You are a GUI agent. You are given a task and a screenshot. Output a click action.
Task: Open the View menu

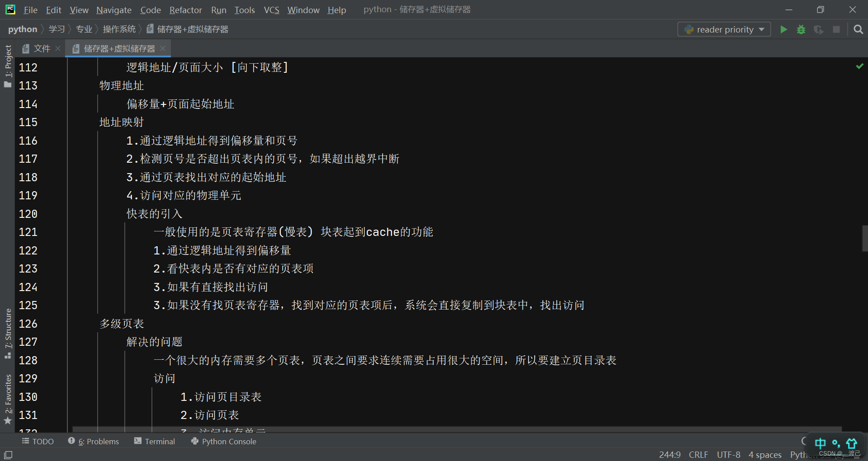click(x=79, y=10)
